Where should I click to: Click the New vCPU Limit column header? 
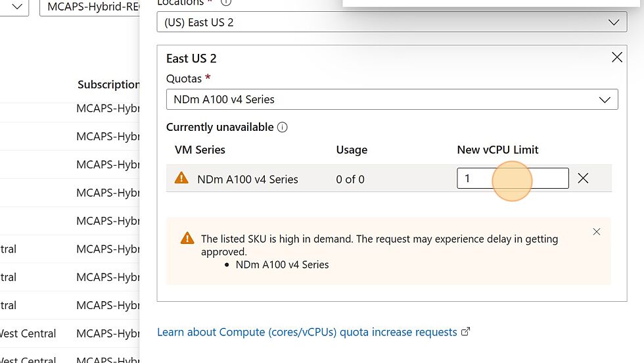click(497, 150)
